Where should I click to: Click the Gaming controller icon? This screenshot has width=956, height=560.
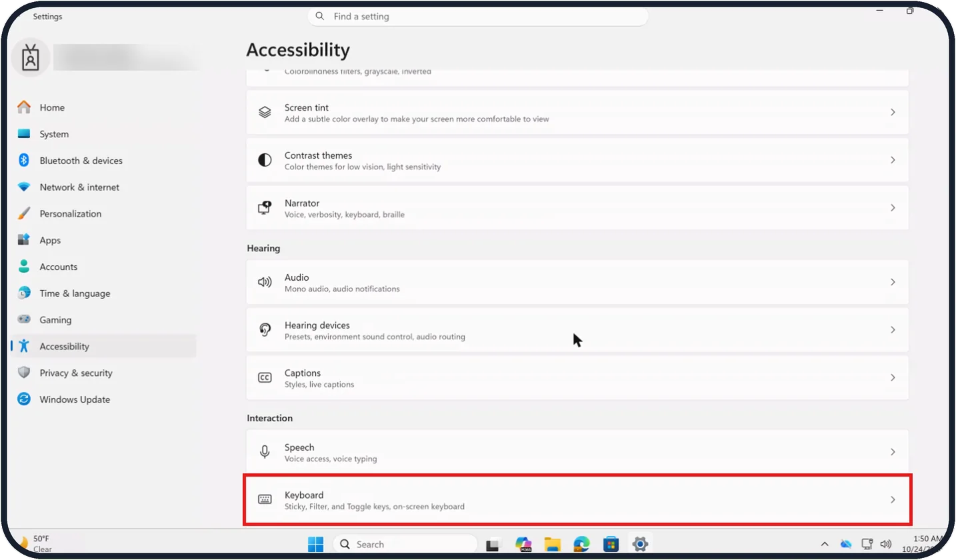(x=24, y=320)
